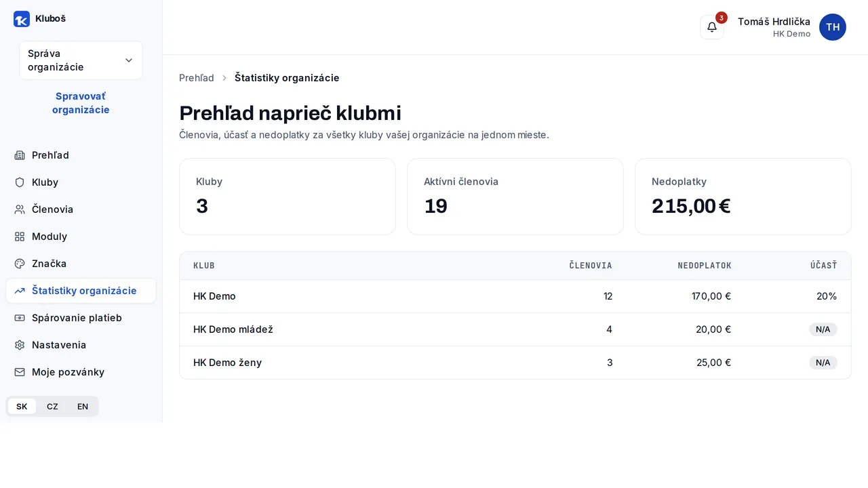The width and height of the screenshot is (868, 488).
Task: Open the Nastavenia menu item
Action: (81, 345)
